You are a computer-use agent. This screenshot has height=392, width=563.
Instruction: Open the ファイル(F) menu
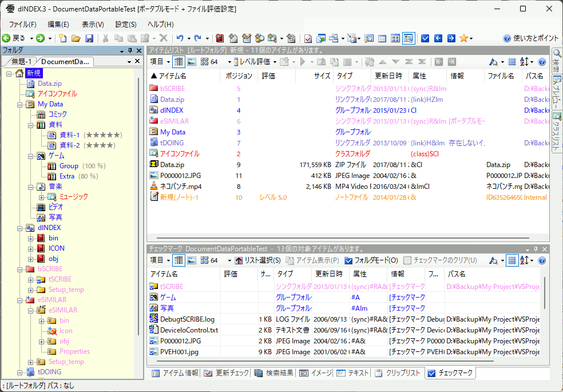coord(22,25)
